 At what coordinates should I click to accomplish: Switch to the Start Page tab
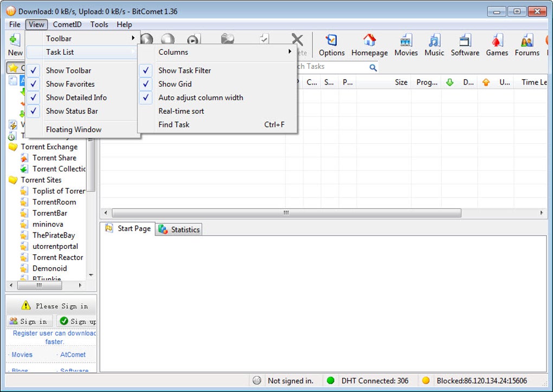pyautogui.click(x=127, y=229)
